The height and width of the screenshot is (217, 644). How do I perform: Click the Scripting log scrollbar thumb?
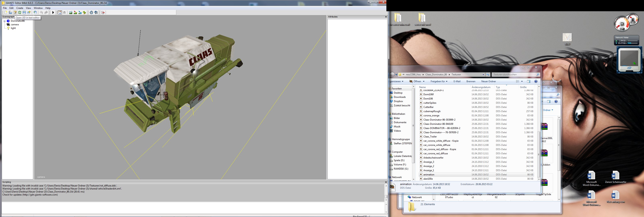pos(386,197)
